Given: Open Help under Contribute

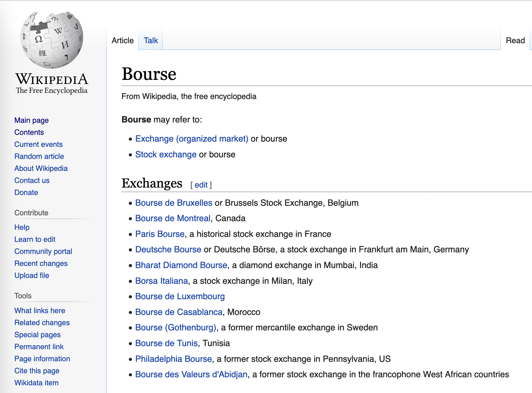Looking at the screenshot, I should [x=22, y=227].
